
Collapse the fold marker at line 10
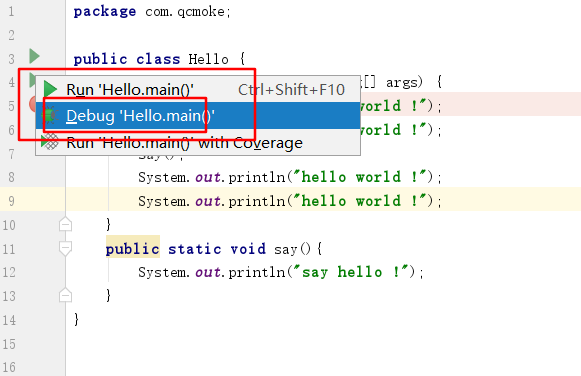(x=65, y=224)
